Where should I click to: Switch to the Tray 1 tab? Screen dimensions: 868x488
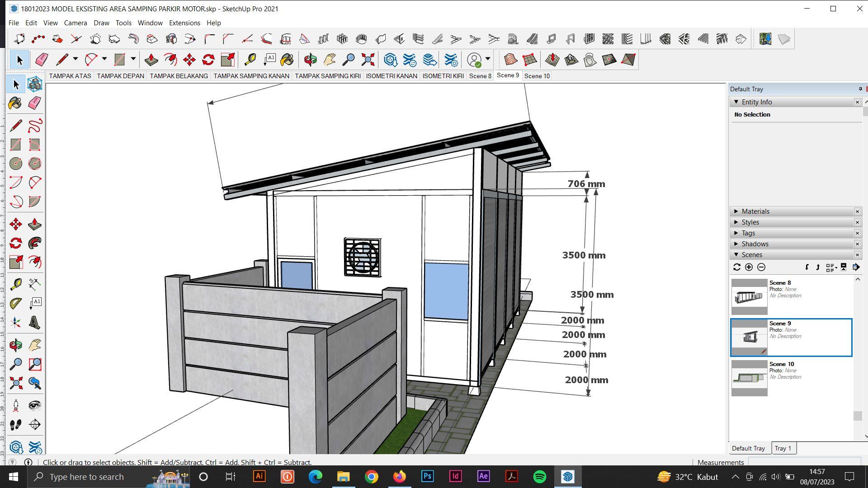pyautogui.click(x=783, y=448)
